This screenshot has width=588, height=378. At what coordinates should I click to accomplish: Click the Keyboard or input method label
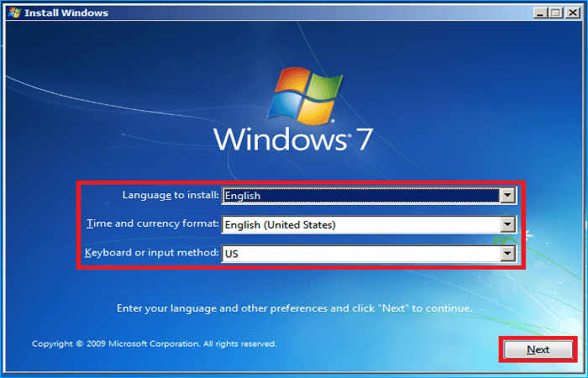click(151, 253)
